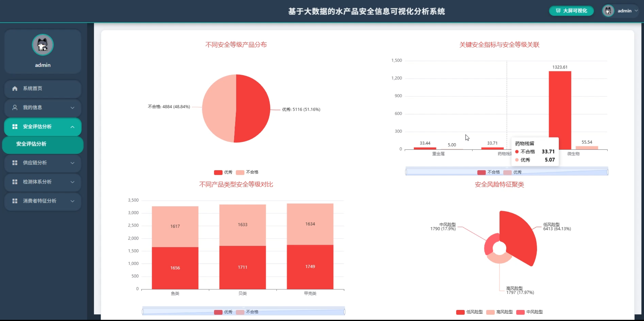The width and height of the screenshot is (644, 321).
Task: Click the data zoom slider under 关键安全指标 chart
Action: pos(507,171)
